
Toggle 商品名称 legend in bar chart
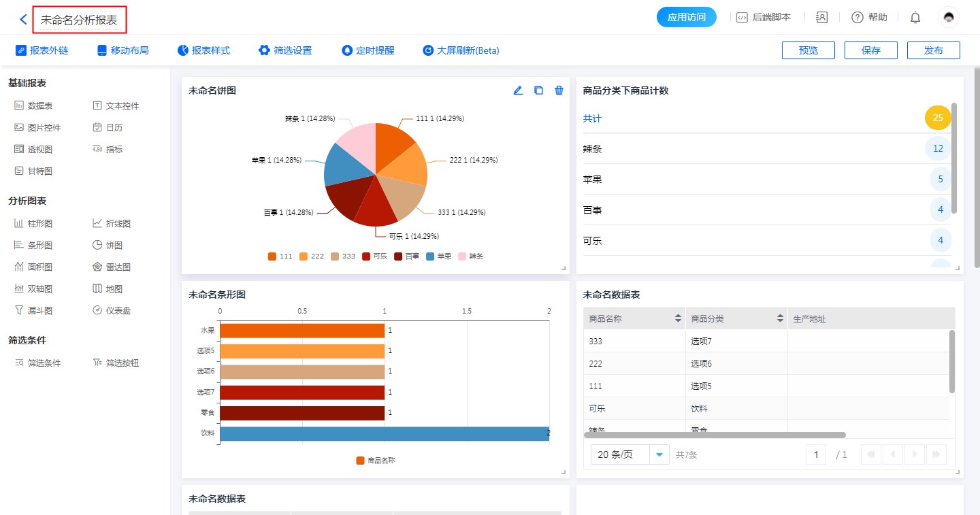[375, 461]
